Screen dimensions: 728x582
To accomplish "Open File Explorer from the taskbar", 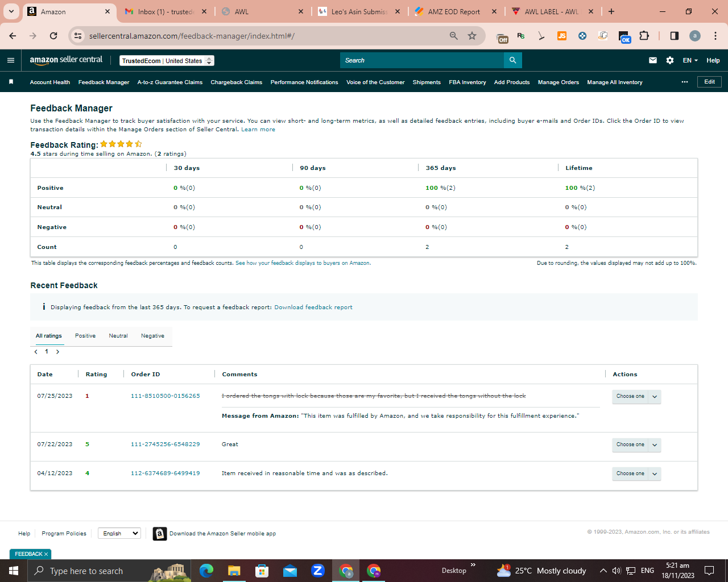I will coord(234,571).
